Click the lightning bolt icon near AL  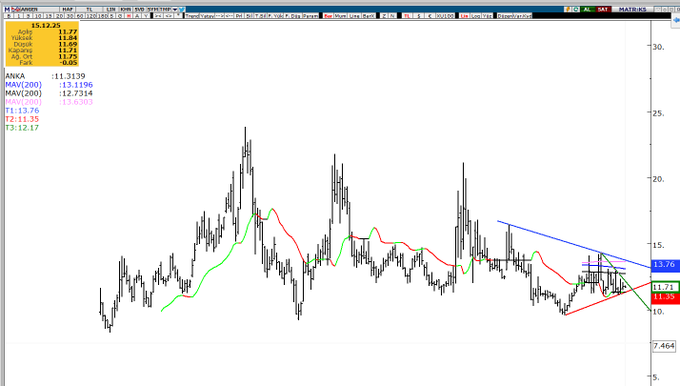click(568, 9)
